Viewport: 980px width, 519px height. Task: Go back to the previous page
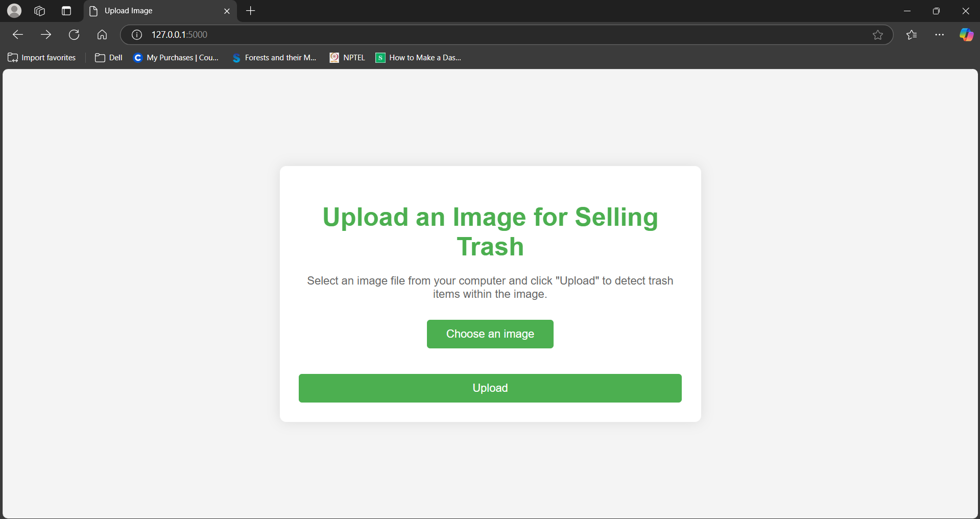[x=18, y=35]
